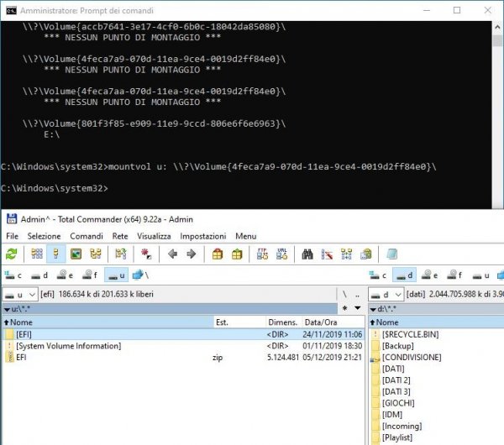Activate the Thumbnail view toolbar icon
The width and height of the screenshot is (504, 445).
[x=76, y=254]
